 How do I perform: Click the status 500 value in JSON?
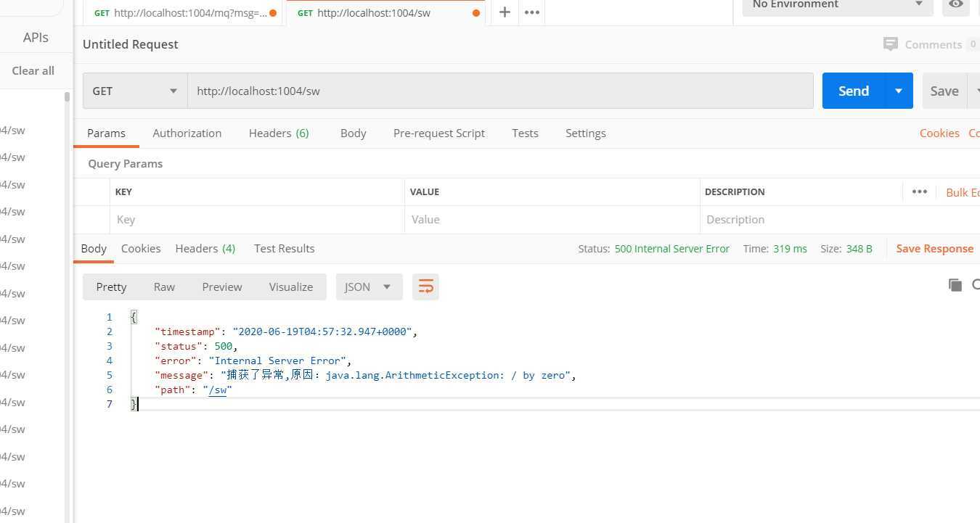tap(224, 346)
